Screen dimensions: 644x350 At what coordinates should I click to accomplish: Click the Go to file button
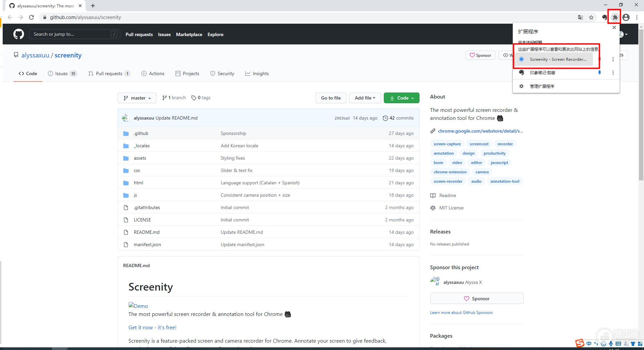[331, 98]
